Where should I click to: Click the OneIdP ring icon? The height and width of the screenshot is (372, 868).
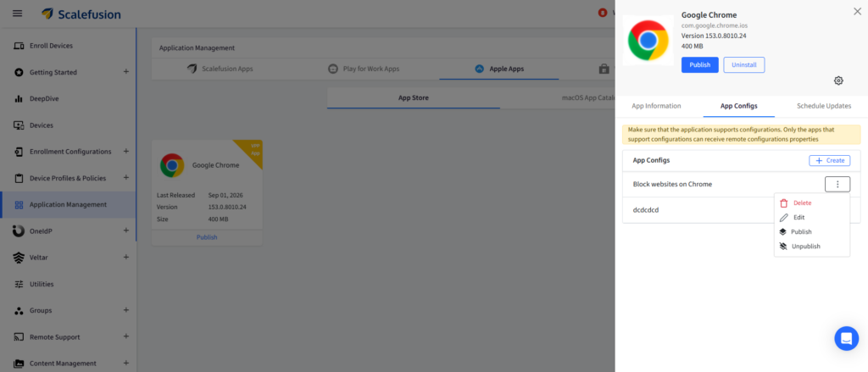coord(19,230)
